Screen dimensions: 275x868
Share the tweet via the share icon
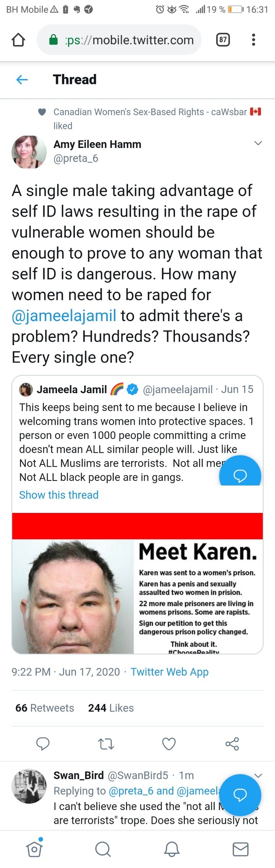(232, 743)
